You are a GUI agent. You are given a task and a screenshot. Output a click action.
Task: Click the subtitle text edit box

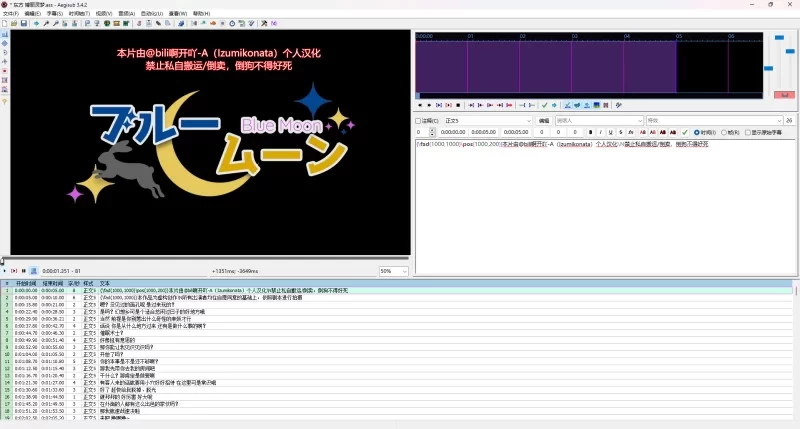coord(606,207)
